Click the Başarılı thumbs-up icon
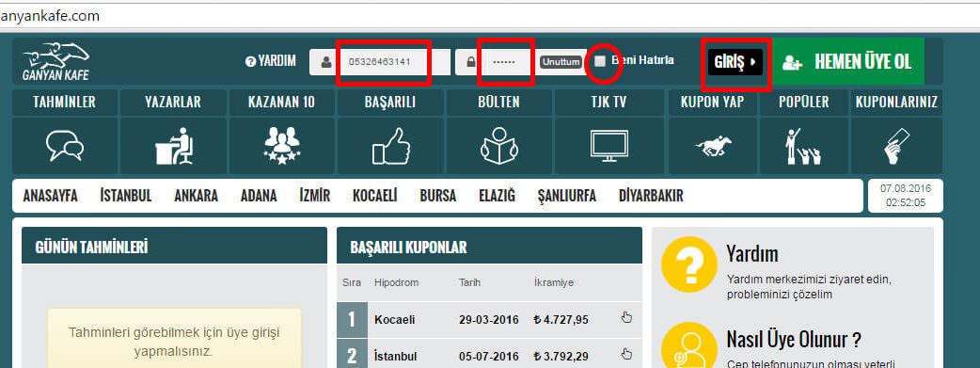This screenshot has height=368, width=980. point(391,146)
